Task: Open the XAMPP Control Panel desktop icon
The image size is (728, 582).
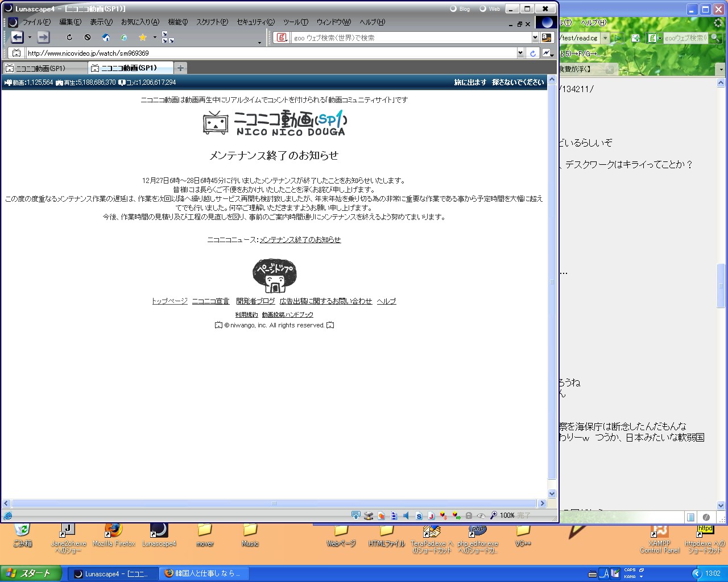Action: point(660,538)
